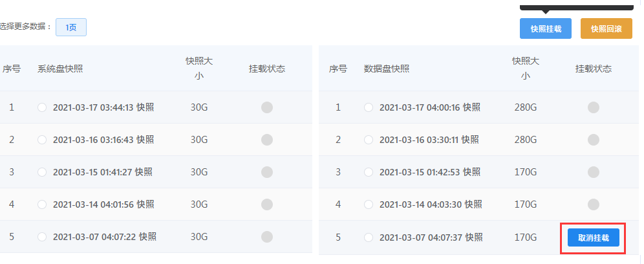Screen dimensions: 644x264
Task: Click mount status dot for data snapshot 4
Action: [x=594, y=204]
